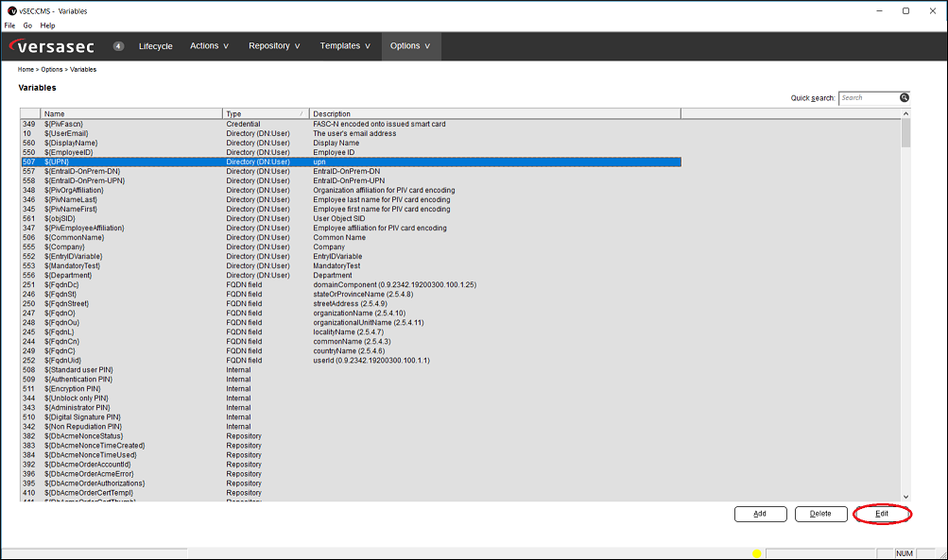Viewport: 948px width, 560px height.
Task: Expand the Templates dropdown menu
Action: 345,45
